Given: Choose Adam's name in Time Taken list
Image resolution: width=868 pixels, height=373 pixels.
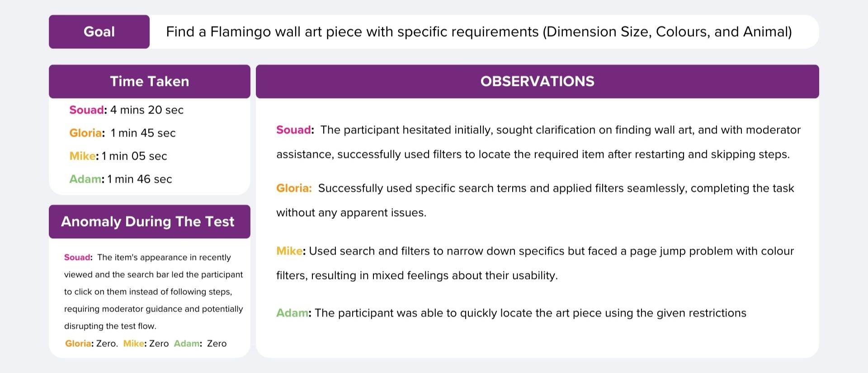Looking at the screenshot, I should (x=85, y=179).
